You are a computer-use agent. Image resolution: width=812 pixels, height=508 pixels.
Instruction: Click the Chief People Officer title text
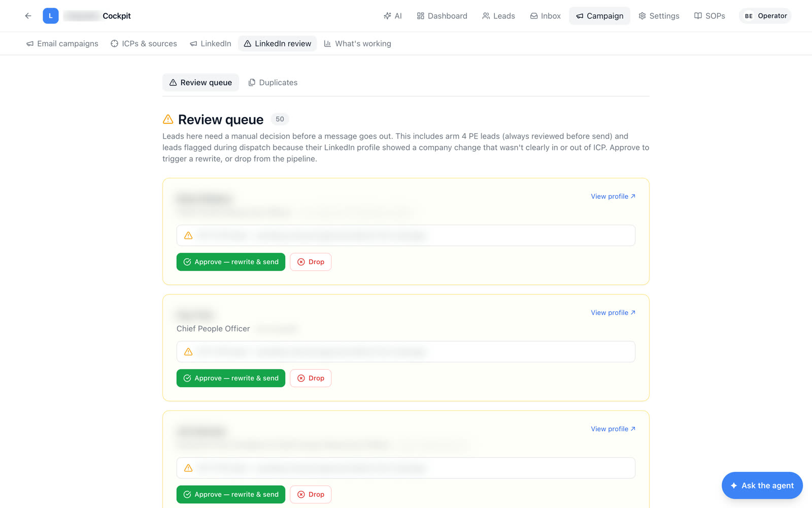pyautogui.click(x=213, y=329)
